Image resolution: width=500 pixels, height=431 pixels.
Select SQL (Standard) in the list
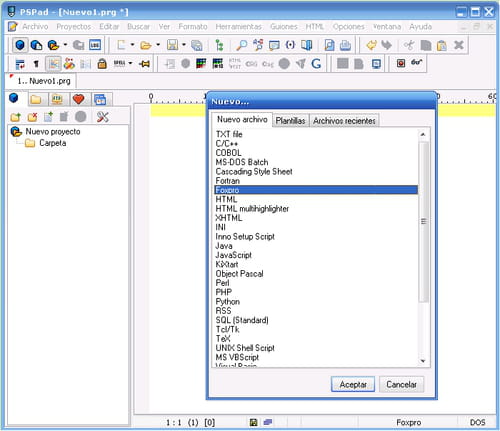[315, 320]
